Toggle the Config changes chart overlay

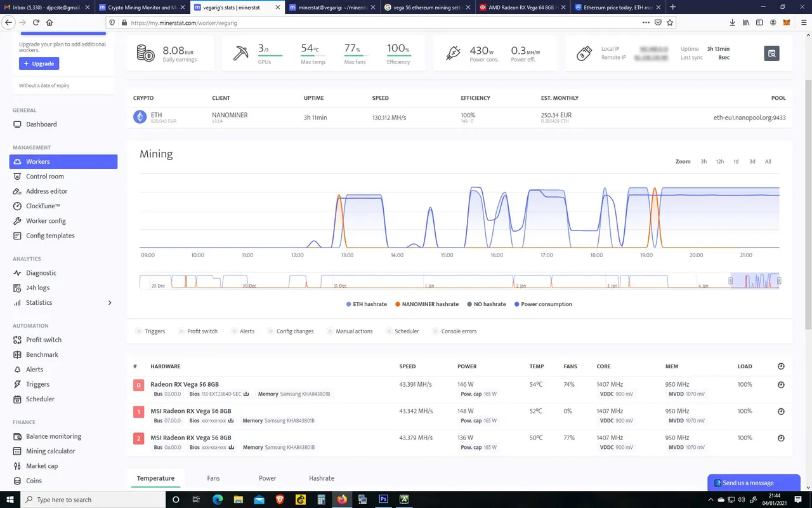pyautogui.click(x=291, y=331)
